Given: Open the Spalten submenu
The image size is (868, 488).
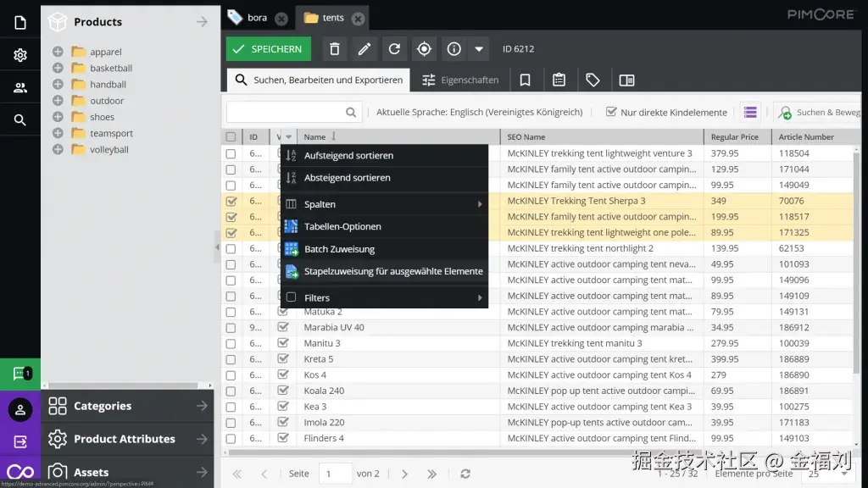Looking at the screenshot, I should click(384, 204).
